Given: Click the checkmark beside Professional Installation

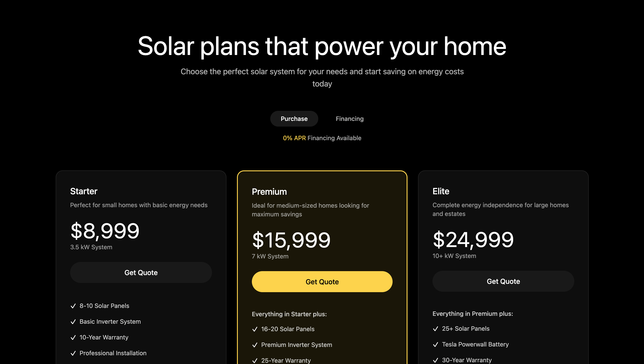Looking at the screenshot, I should pyautogui.click(x=73, y=353).
